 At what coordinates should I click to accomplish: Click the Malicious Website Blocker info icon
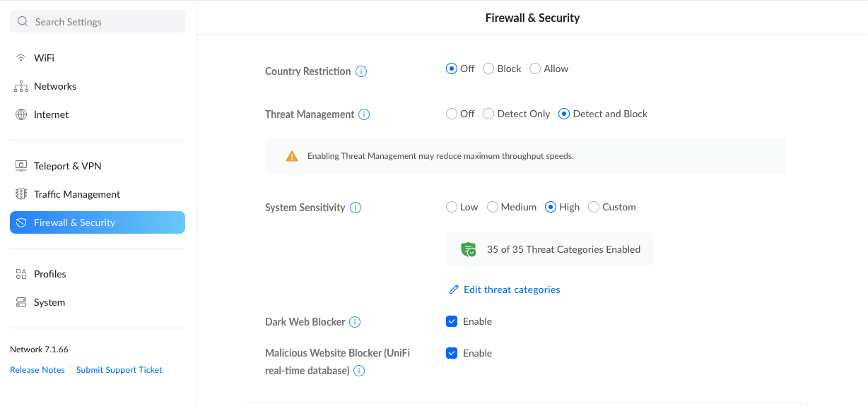coord(359,371)
